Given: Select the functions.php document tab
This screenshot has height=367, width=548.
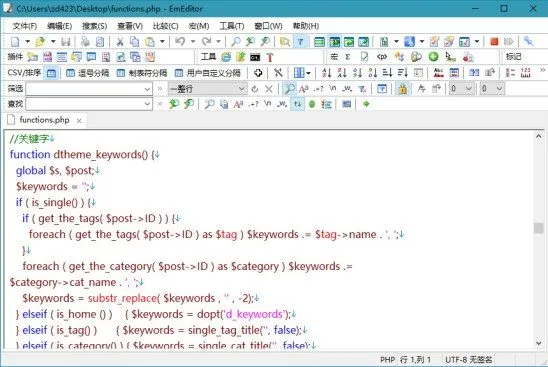Looking at the screenshot, I should tap(44, 120).
